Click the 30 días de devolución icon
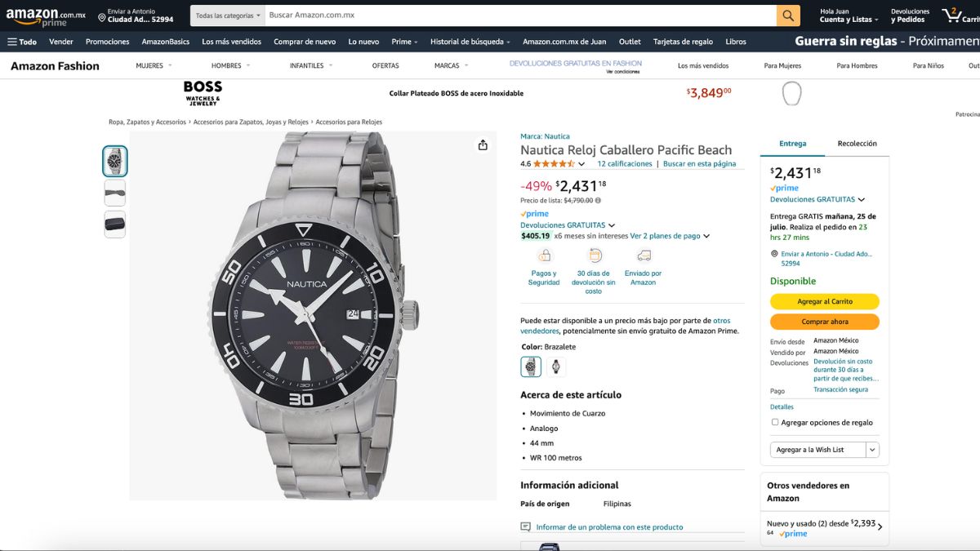The height and width of the screenshot is (551, 980). (595, 256)
